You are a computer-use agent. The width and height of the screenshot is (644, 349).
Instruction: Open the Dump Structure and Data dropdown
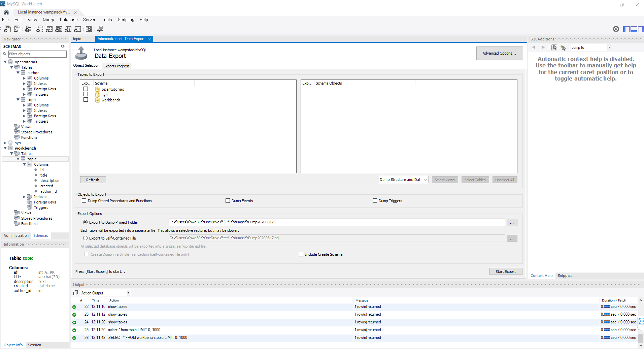pyautogui.click(x=403, y=180)
